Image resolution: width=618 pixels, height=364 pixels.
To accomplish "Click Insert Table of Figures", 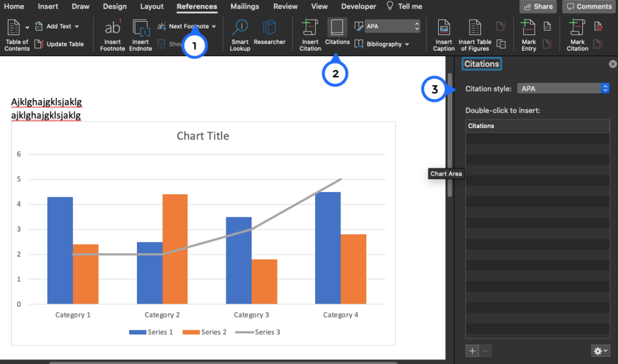I will point(475,36).
